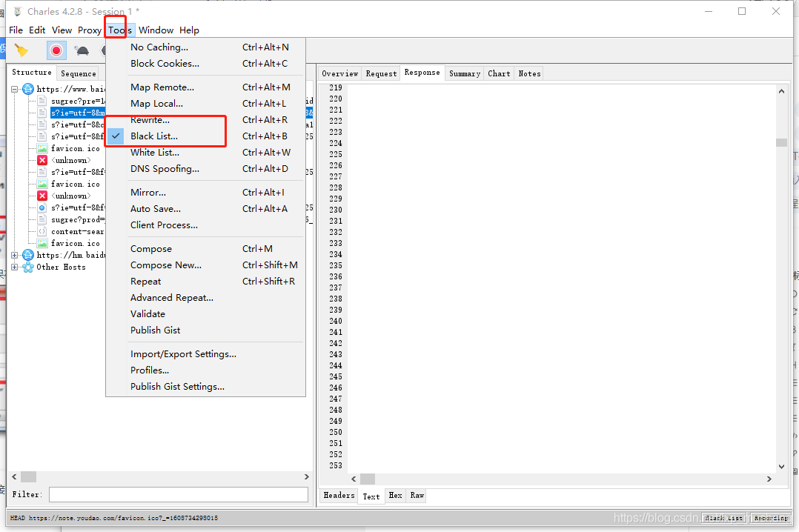
Task: Open Publish Gist Settings...
Action: (205, 386)
